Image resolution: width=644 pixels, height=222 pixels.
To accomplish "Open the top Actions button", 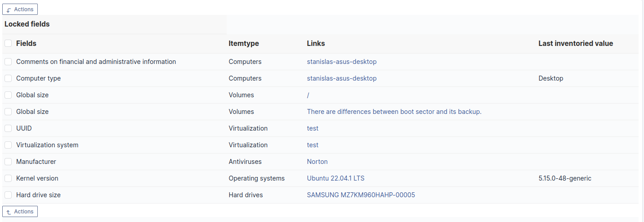I will point(20,9).
